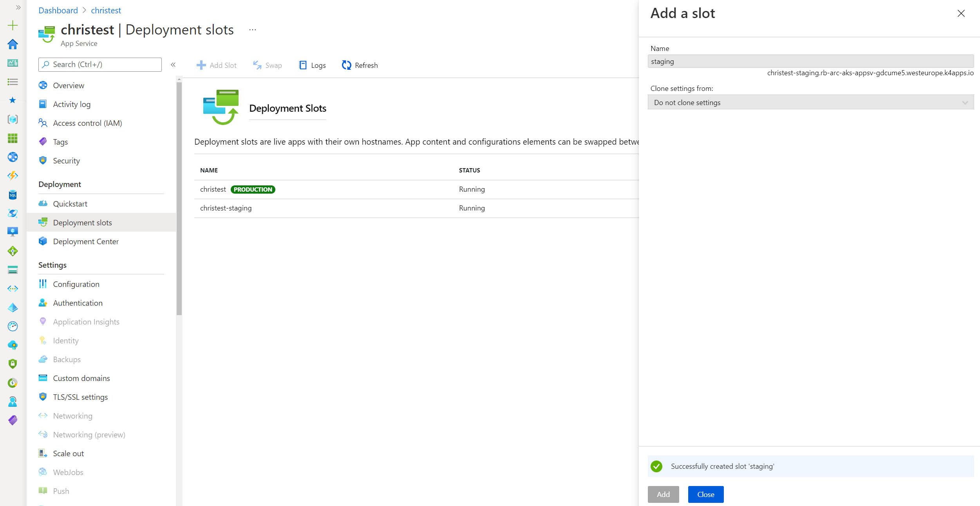Select the SQL databases icon

point(13,195)
